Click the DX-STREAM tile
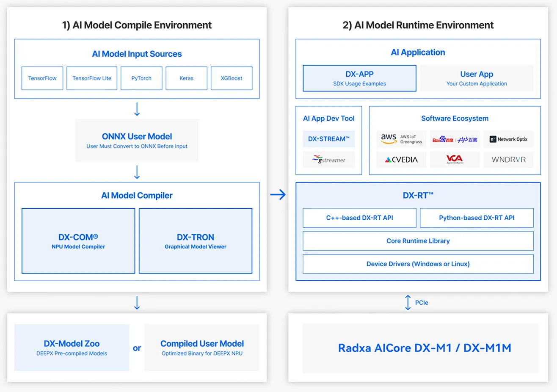The image size is (557, 392). pyautogui.click(x=329, y=139)
